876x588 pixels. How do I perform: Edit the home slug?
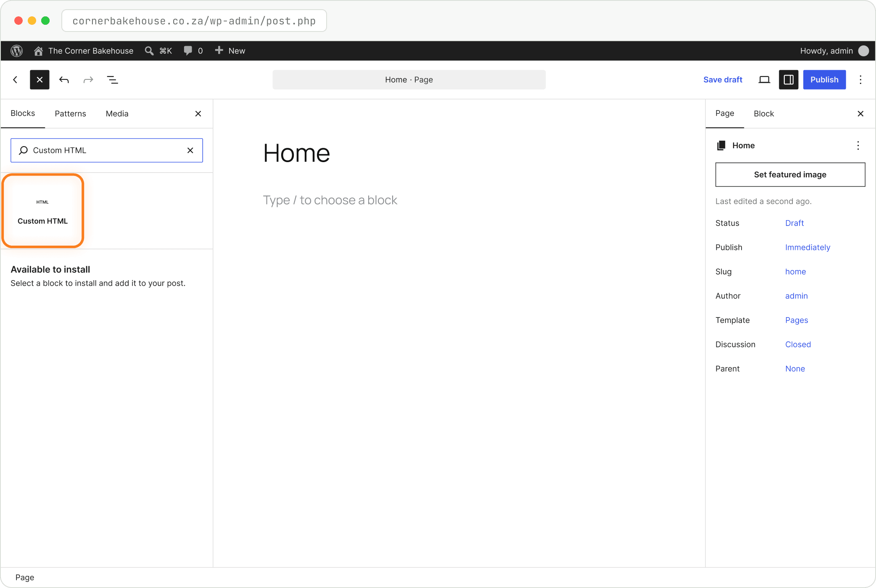click(x=795, y=272)
